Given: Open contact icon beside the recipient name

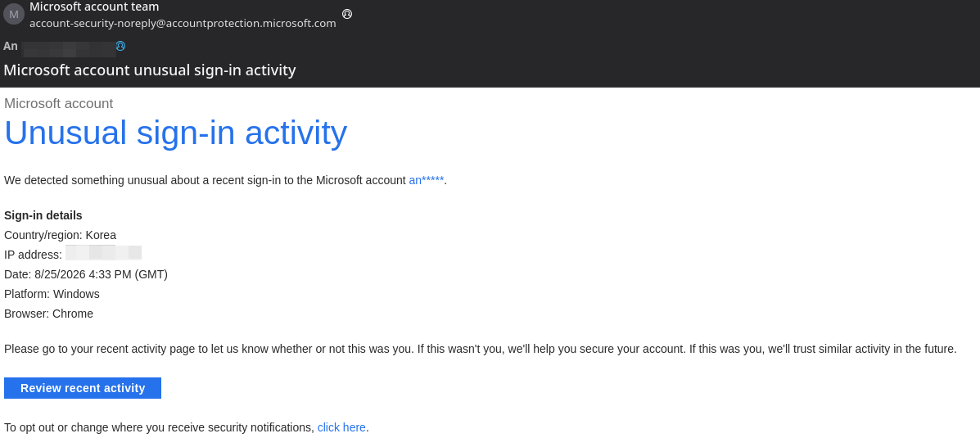Looking at the screenshot, I should (120, 46).
